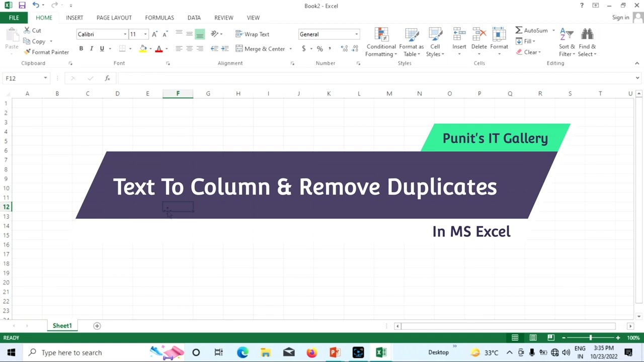The image size is (644, 362).
Task: Switch to the FORMULAS tab
Action: (x=159, y=18)
